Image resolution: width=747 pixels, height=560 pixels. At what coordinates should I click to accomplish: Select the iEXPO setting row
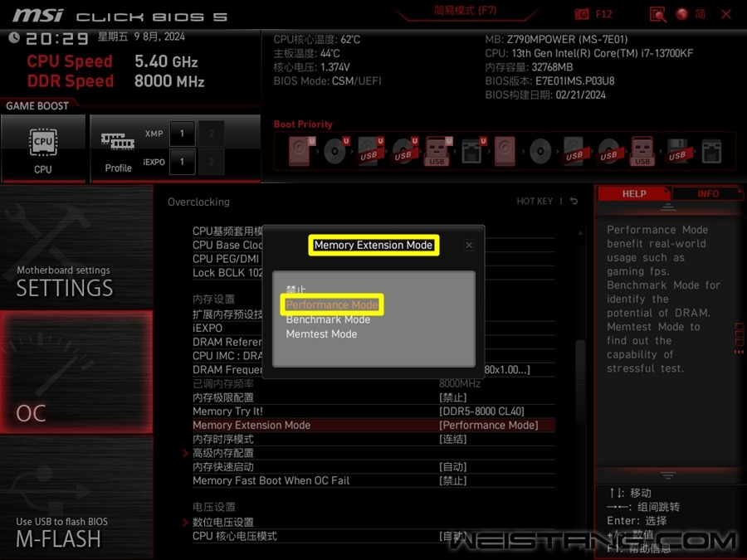[x=227, y=328]
